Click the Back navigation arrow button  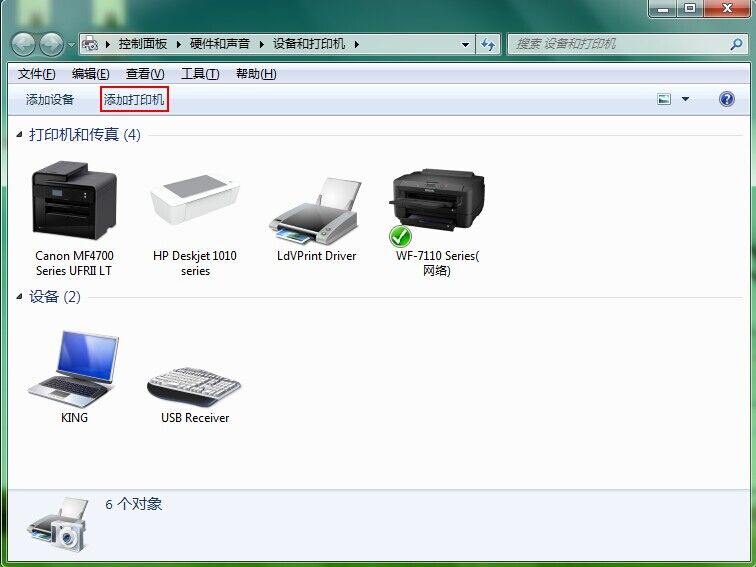(x=23, y=44)
